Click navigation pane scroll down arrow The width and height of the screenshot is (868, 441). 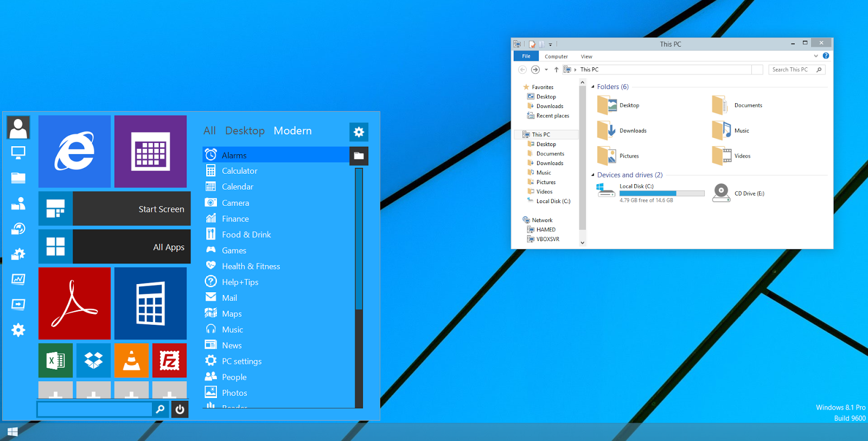(x=583, y=243)
